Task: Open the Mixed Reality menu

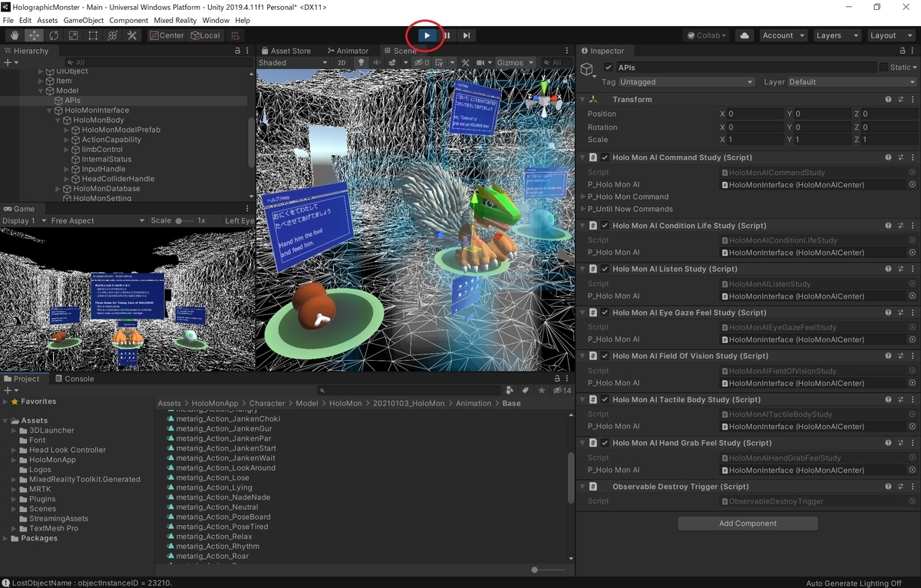Action: click(x=176, y=20)
